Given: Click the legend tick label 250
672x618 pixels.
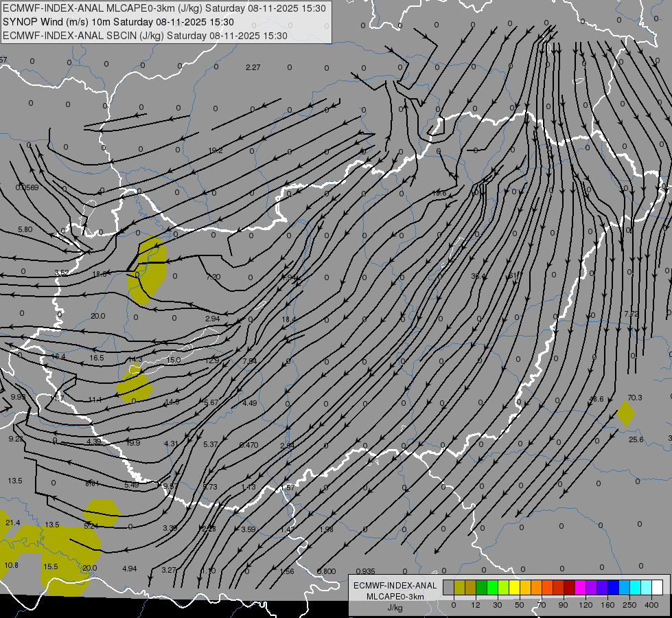Looking at the screenshot, I should coord(629,605).
